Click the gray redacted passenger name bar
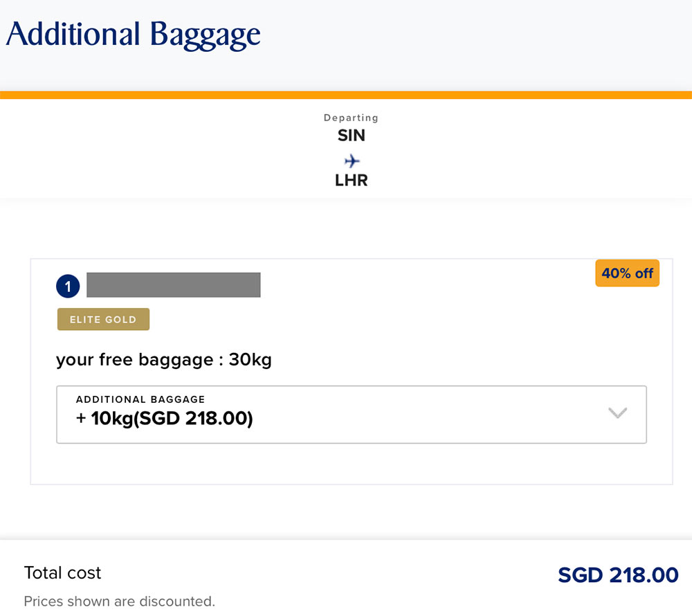 pos(174,284)
